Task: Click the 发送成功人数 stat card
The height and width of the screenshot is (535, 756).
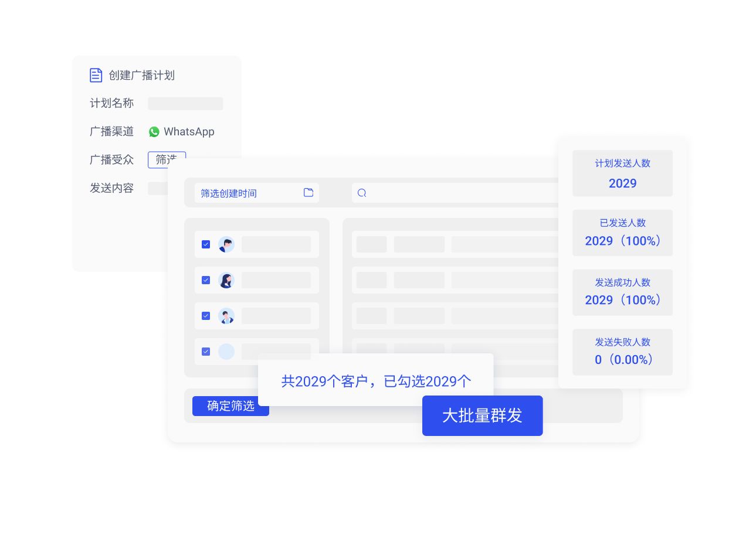Action: coord(622,292)
